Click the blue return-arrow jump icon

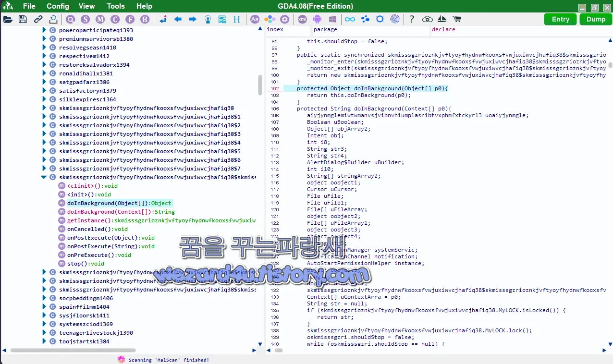click(x=163, y=19)
